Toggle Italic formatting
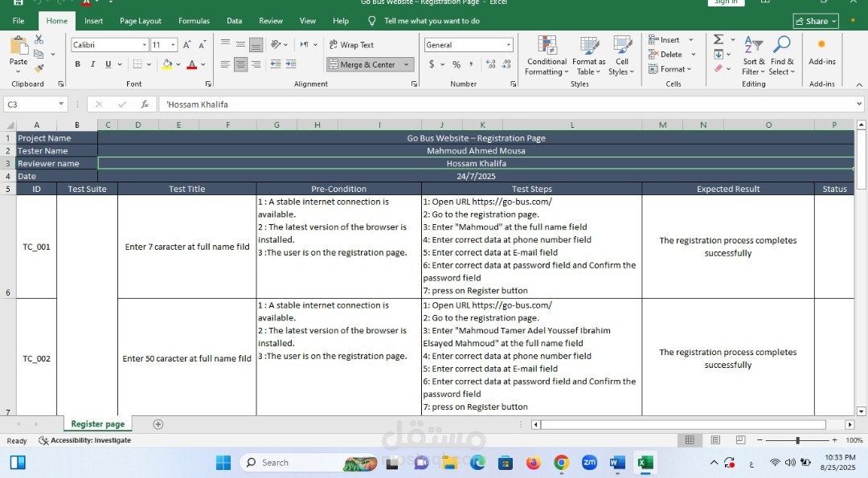 coord(92,64)
